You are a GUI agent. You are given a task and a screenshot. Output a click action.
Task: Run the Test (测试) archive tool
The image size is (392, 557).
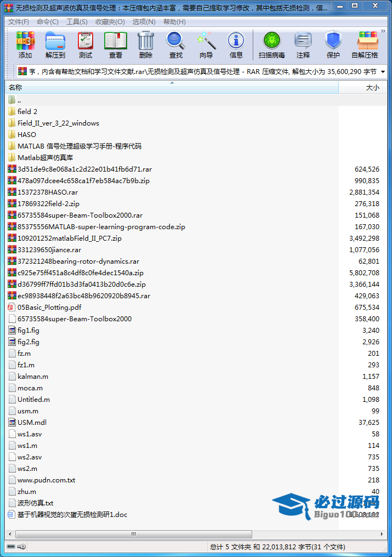(86, 45)
